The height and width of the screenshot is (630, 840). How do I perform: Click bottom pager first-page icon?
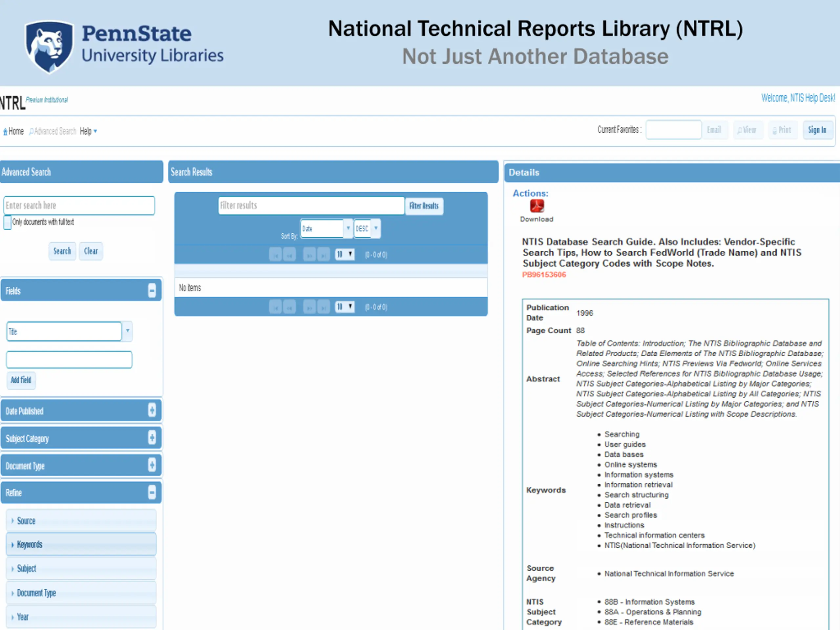click(275, 307)
